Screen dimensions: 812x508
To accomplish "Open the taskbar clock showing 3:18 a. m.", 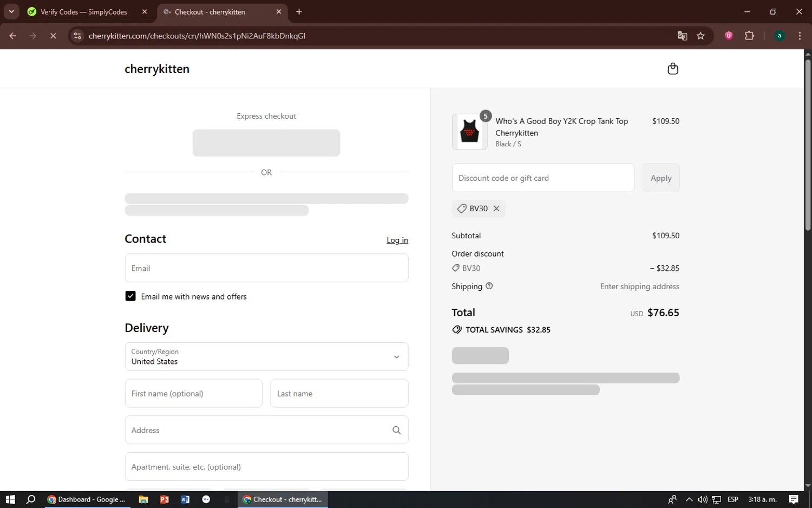I will tap(762, 499).
